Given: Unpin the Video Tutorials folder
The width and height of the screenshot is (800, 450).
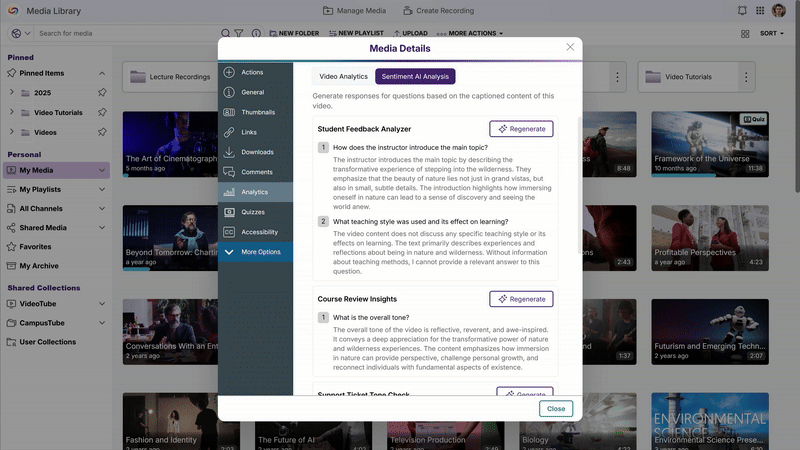Looking at the screenshot, I should [102, 113].
